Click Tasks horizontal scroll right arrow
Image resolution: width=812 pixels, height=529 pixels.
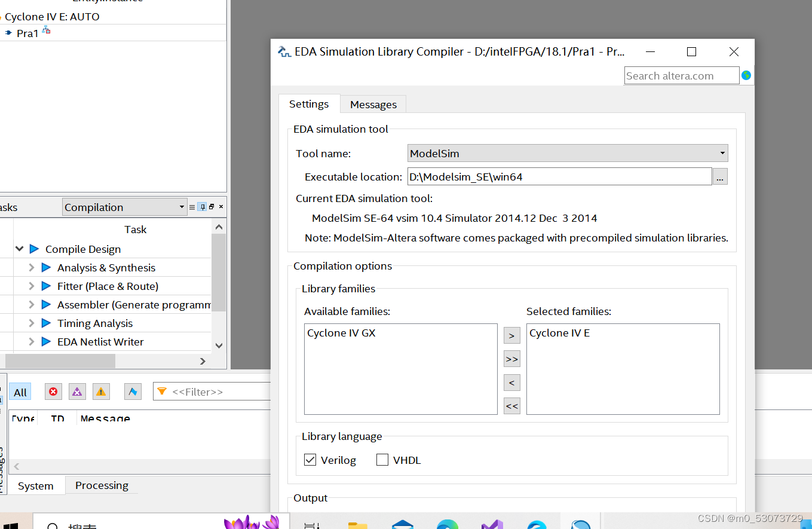pos(203,361)
